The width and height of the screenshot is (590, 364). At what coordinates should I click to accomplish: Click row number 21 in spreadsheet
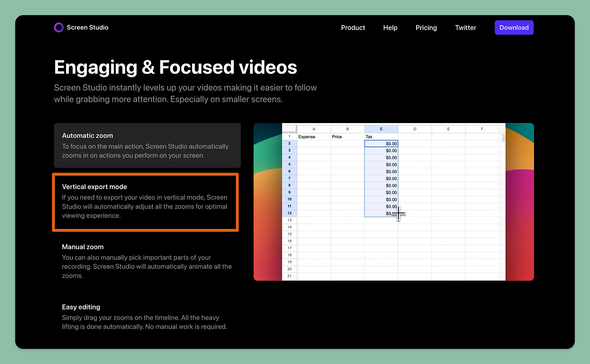(x=289, y=276)
